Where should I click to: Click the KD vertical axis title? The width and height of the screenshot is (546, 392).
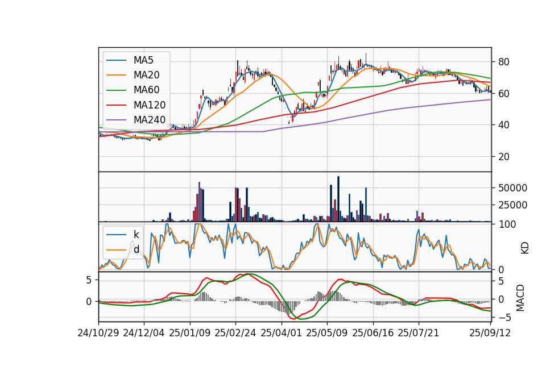tap(525, 248)
